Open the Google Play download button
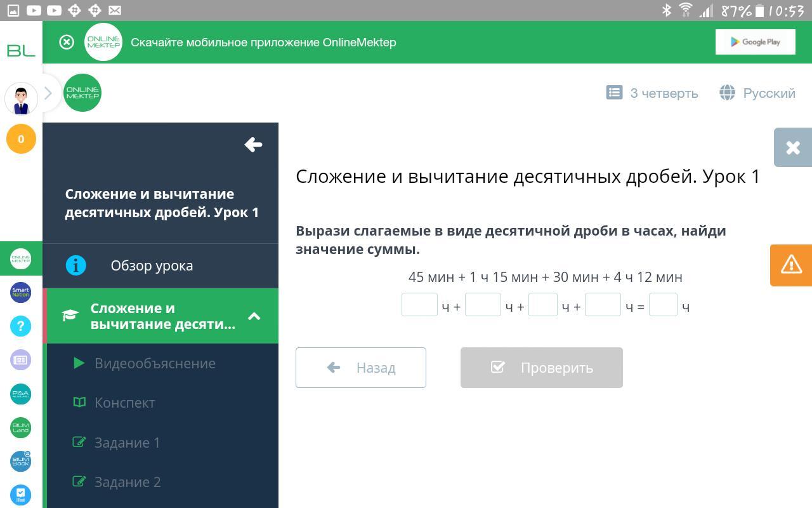The width and height of the screenshot is (812, 508). [755, 42]
